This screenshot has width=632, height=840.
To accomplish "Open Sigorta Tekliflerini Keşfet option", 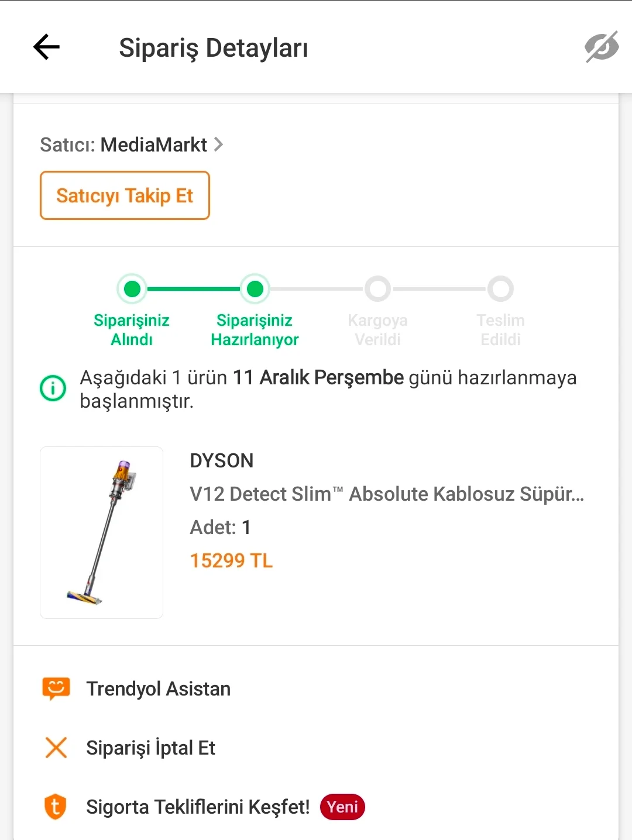I will [198, 807].
